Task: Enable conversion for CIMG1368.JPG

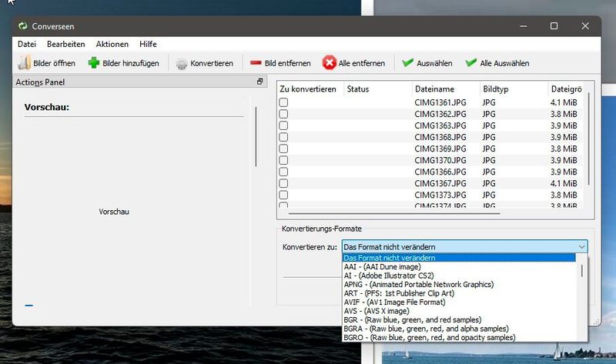Action: (283, 137)
